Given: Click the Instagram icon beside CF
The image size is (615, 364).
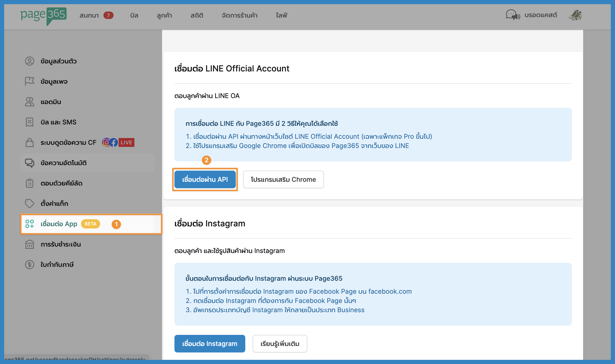Looking at the screenshot, I should point(106,142).
